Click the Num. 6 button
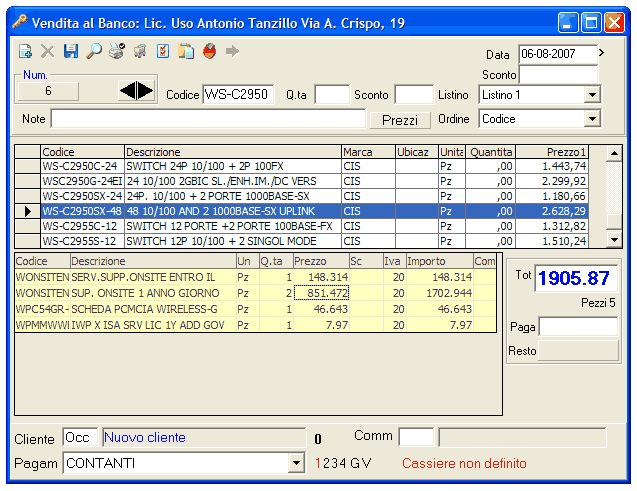 (48, 91)
